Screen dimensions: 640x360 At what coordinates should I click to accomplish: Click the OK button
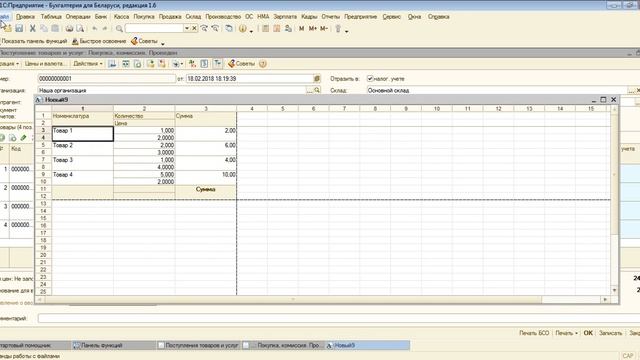[x=588, y=333]
